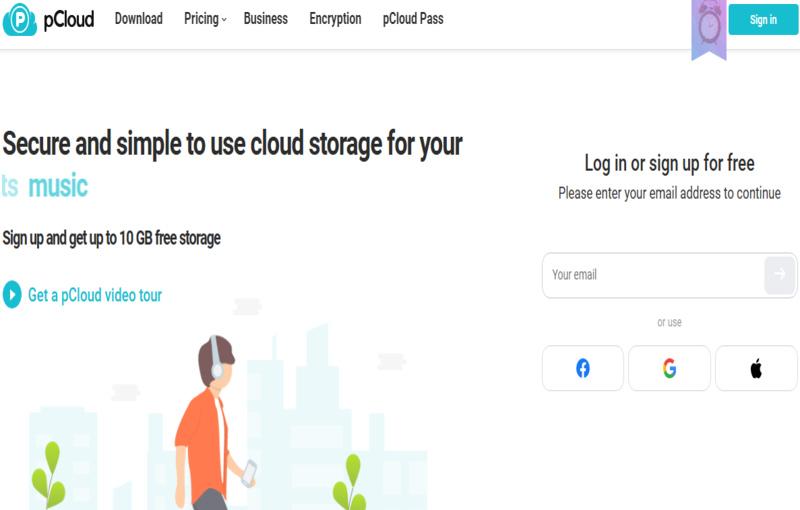Viewport: 800px width, 510px height.
Task: Click the 'Log in or sign up for free' heading
Action: pos(669,164)
